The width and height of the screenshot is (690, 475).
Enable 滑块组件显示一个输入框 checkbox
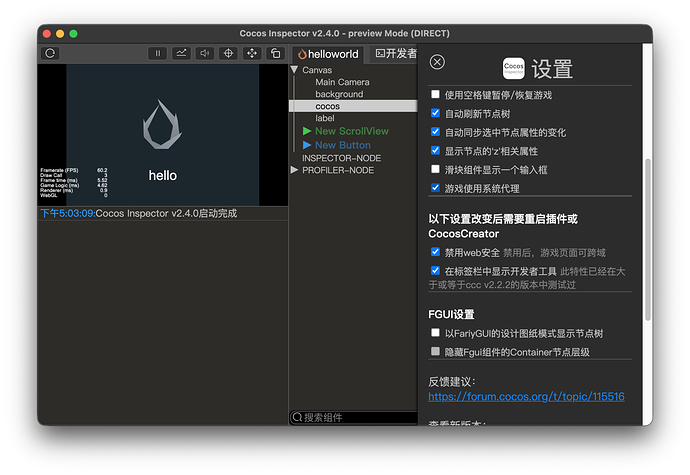(x=435, y=169)
